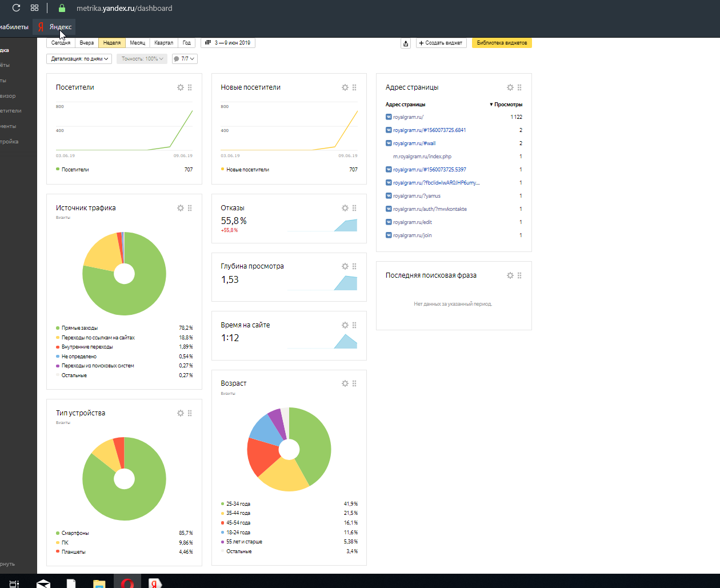Select the Квартал period option

163,43
